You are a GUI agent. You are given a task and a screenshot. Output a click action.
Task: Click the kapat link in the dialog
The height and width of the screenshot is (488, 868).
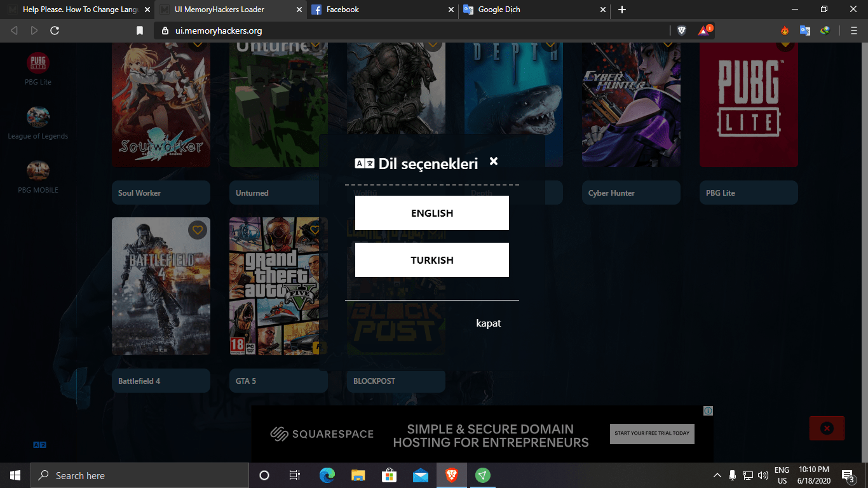point(489,323)
